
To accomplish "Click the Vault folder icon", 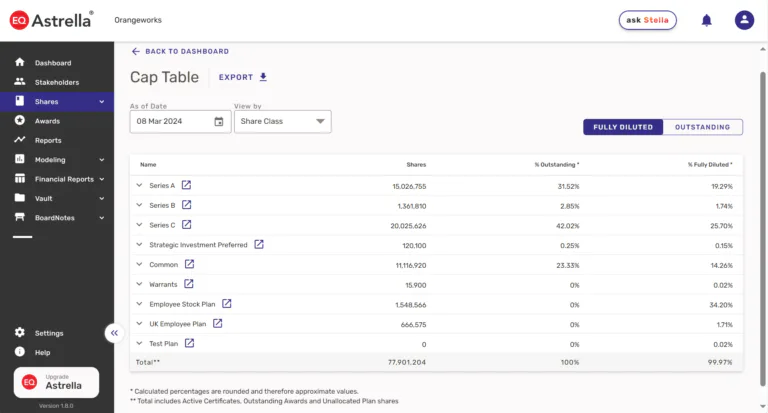I will click(20, 197).
